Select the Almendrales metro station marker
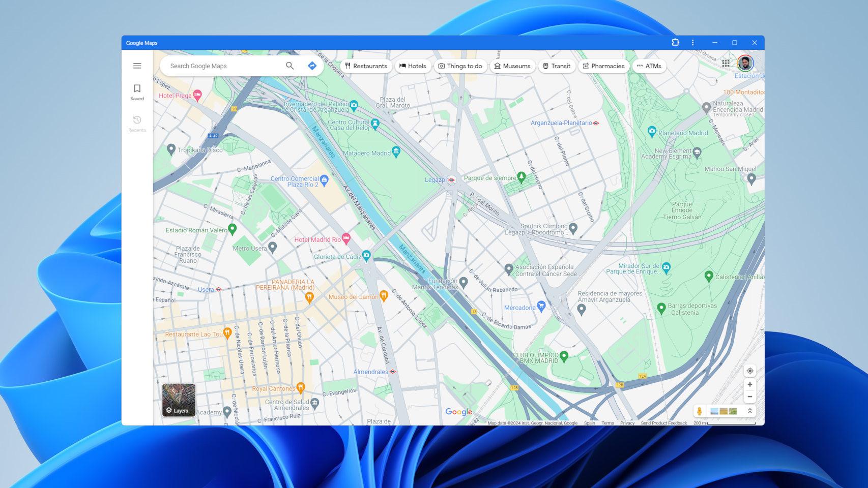Image resolution: width=868 pixels, height=488 pixels. (392, 372)
